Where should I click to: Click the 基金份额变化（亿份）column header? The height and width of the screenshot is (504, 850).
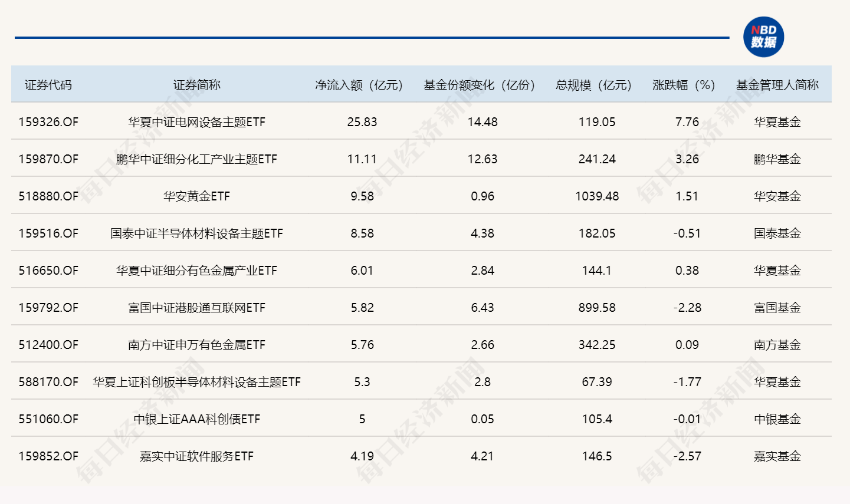pos(479,84)
